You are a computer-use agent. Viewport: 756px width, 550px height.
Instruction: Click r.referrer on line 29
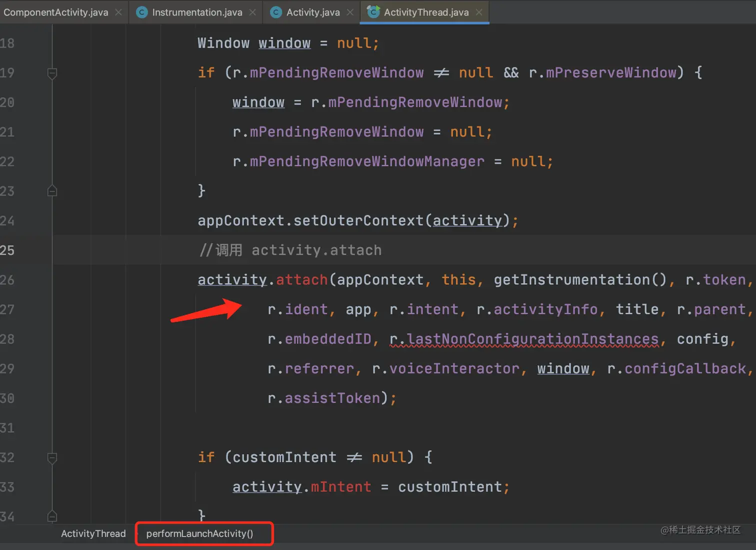[x=311, y=369]
